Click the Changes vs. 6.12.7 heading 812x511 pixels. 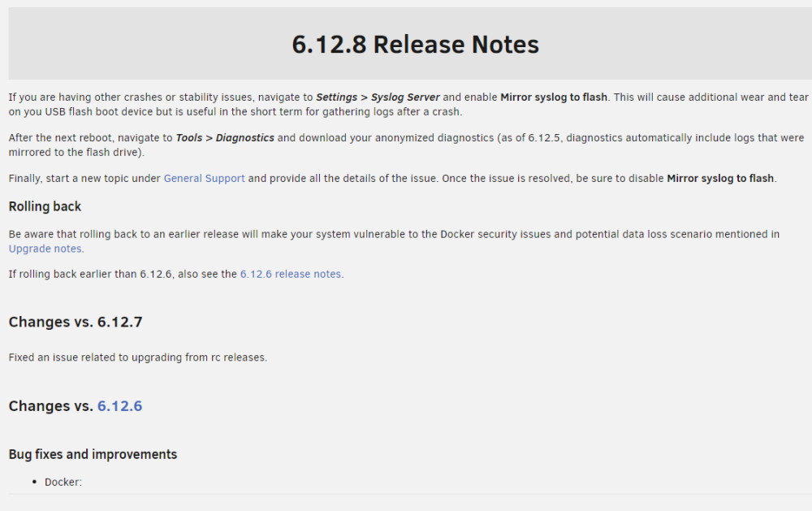point(76,322)
